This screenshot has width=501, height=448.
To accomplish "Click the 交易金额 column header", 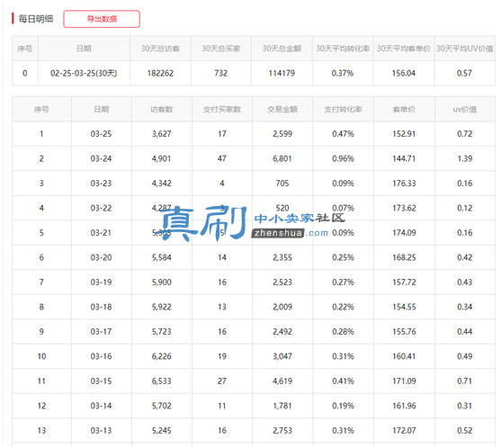I will [x=282, y=110].
